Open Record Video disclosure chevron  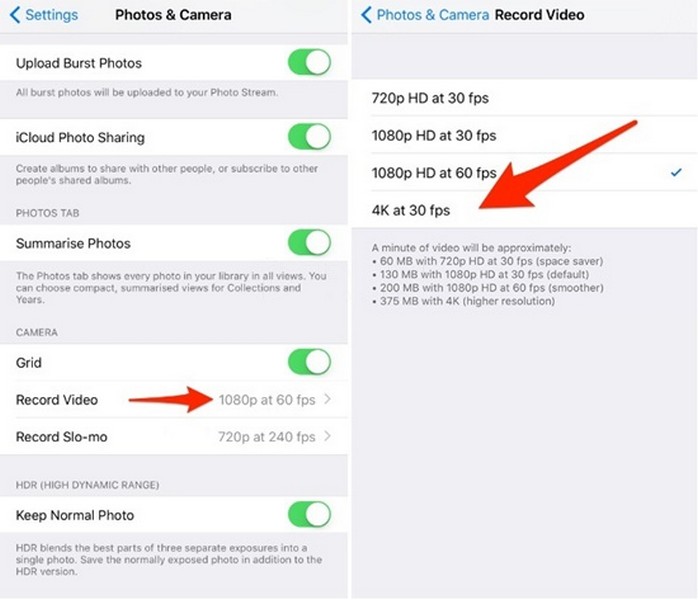(x=328, y=399)
